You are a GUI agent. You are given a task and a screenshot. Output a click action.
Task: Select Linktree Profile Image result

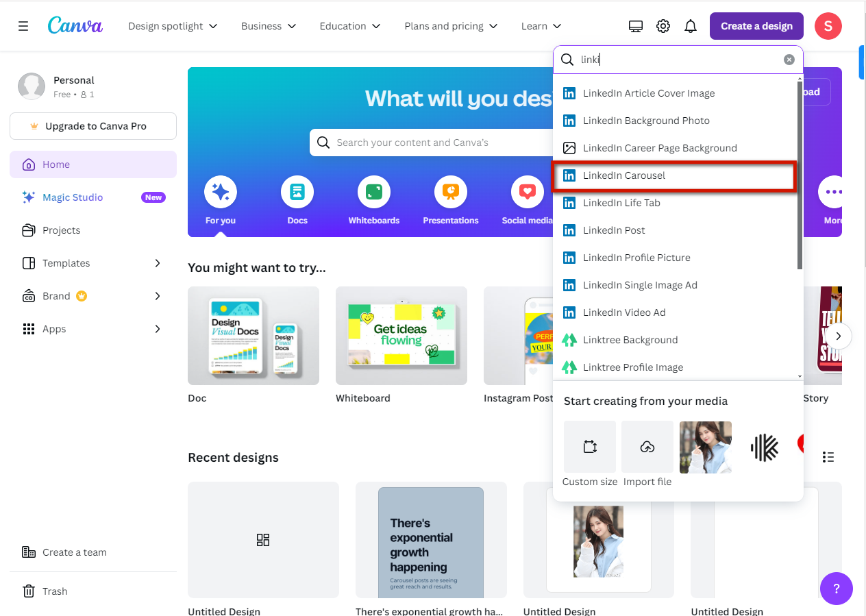674,367
